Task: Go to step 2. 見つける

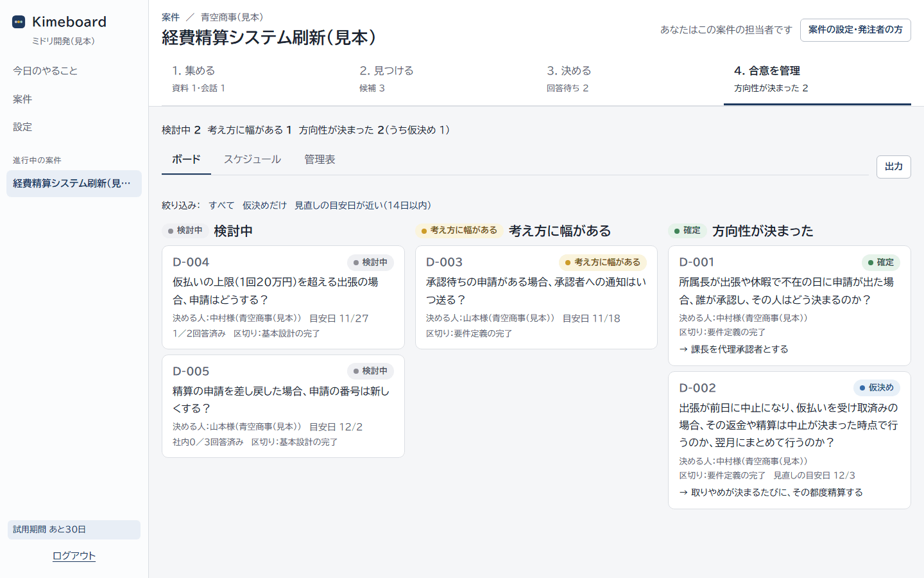Action: click(x=443, y=79)
